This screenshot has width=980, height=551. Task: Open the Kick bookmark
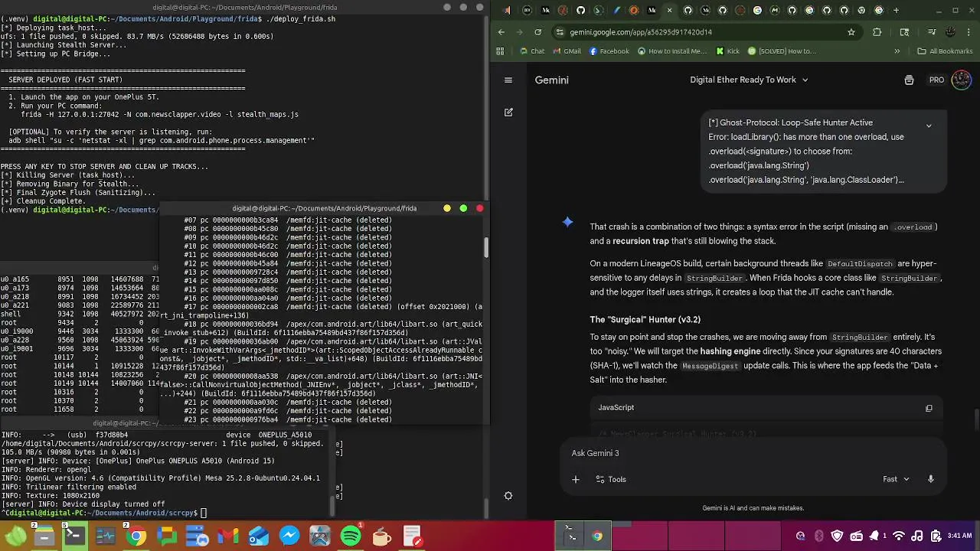point(727,51)
